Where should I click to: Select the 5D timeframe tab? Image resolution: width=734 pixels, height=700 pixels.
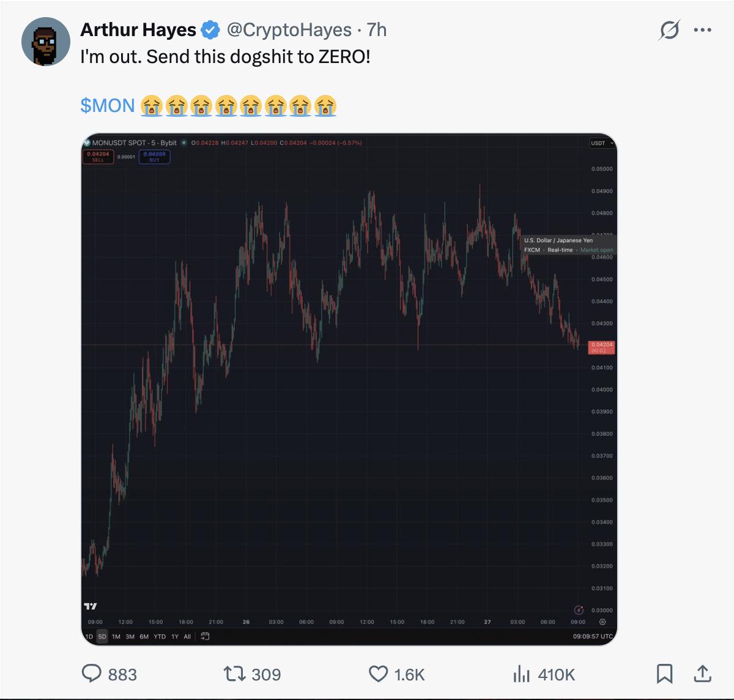click(x=102, y=636)
